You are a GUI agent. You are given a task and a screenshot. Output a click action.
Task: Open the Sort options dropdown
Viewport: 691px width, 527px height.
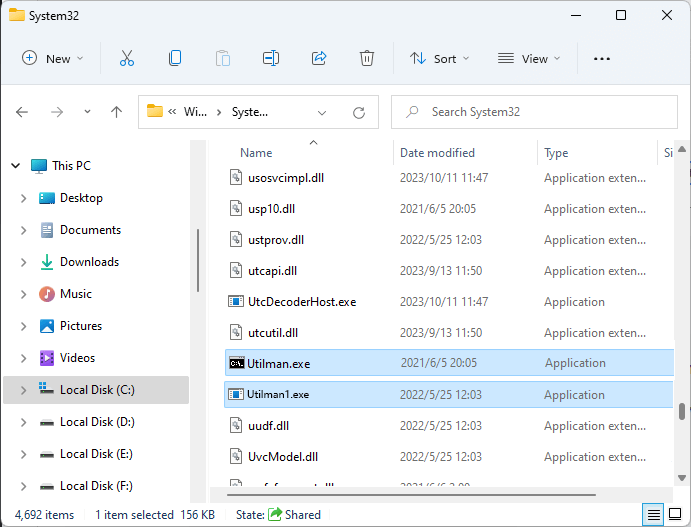(439, 59)
